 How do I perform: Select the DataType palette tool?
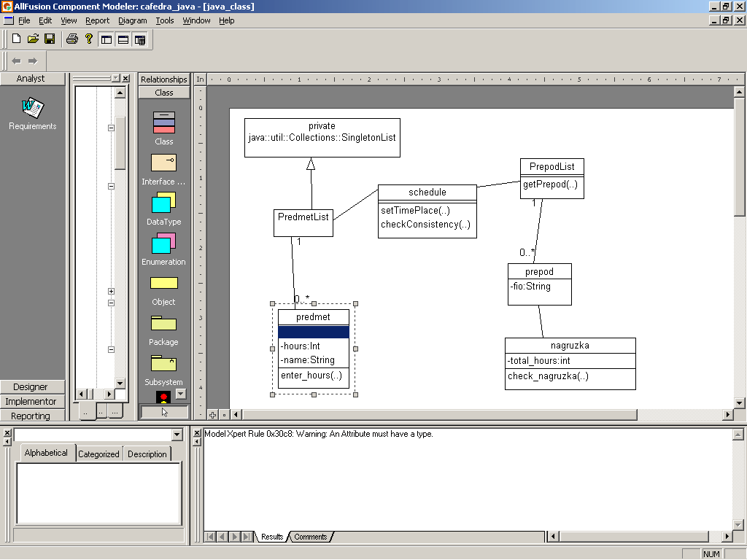tap(164, 209)
